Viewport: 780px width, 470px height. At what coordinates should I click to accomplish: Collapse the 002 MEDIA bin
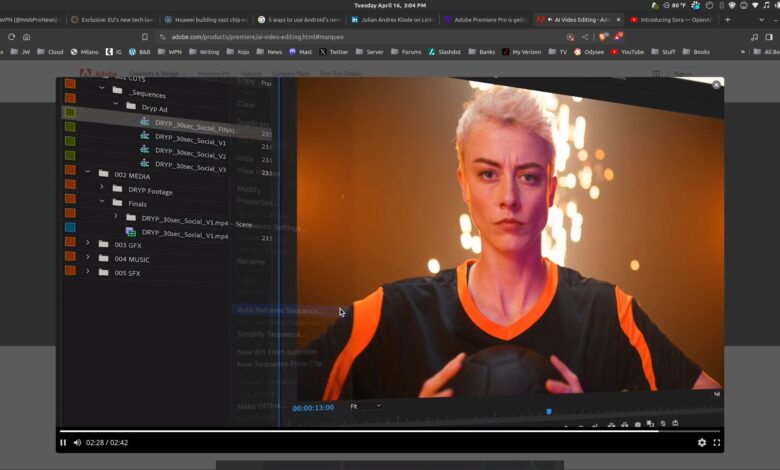pos(88,172)
